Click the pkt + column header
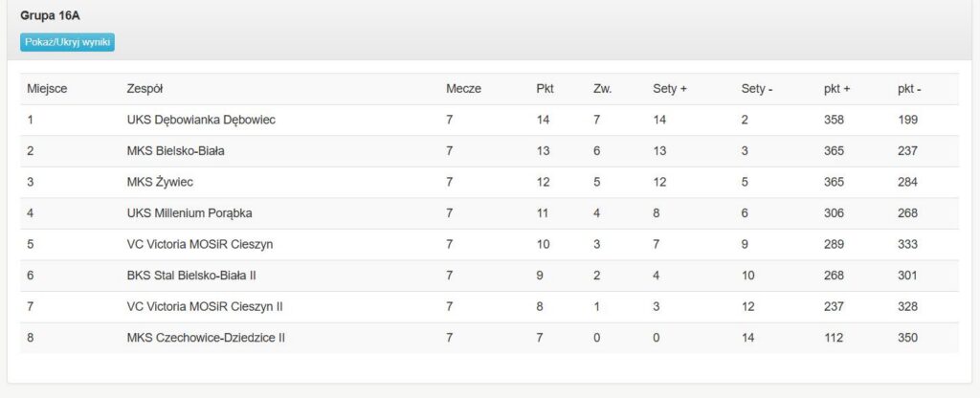The width and height of the screenshot is (980, 398). (836, 89)
